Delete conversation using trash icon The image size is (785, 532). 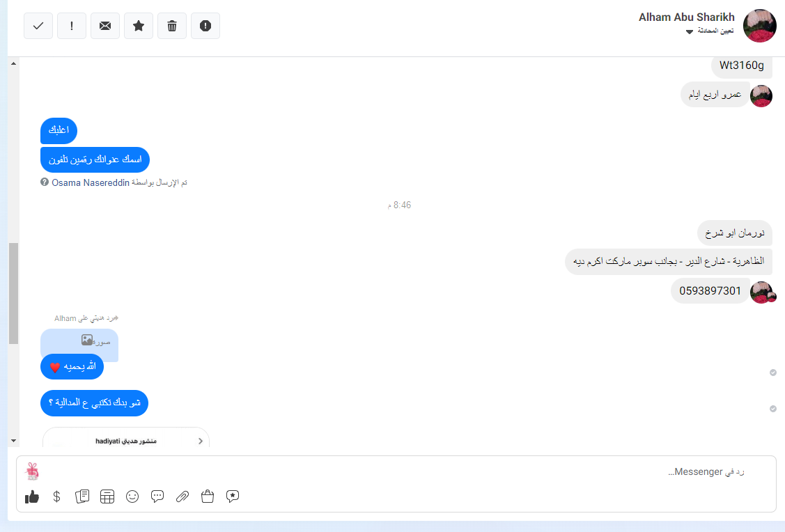click(x=172, y=26)
